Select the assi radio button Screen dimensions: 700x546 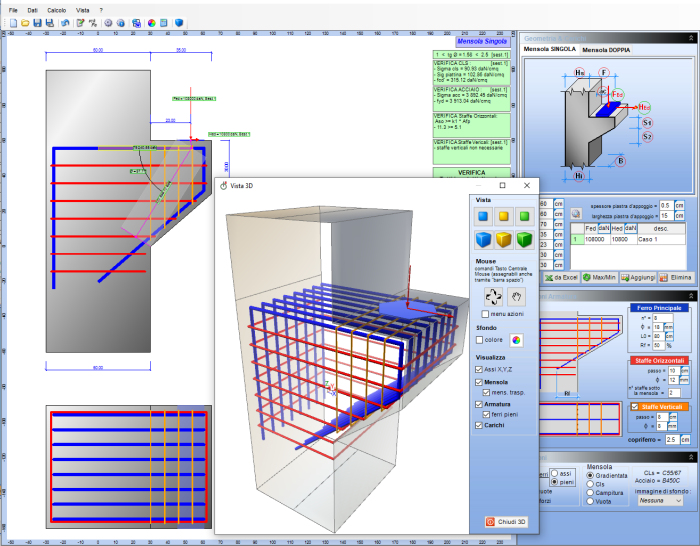click(555, 473)
